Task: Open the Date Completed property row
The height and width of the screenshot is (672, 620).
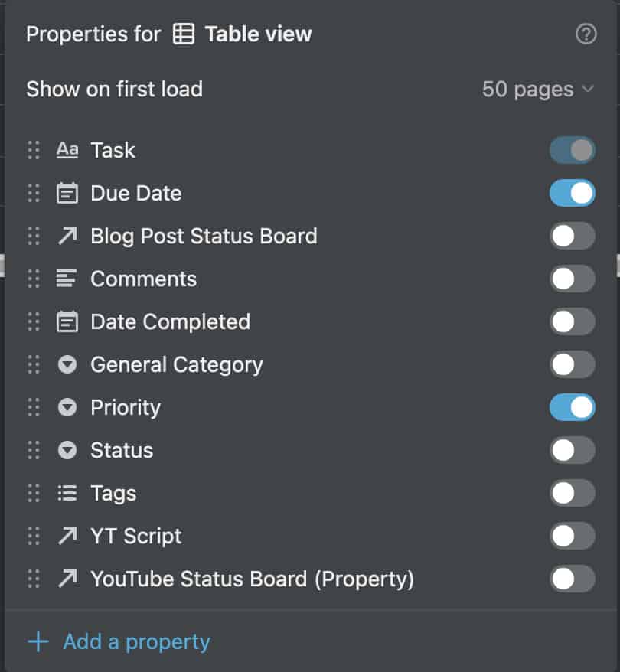Action: 310,321
